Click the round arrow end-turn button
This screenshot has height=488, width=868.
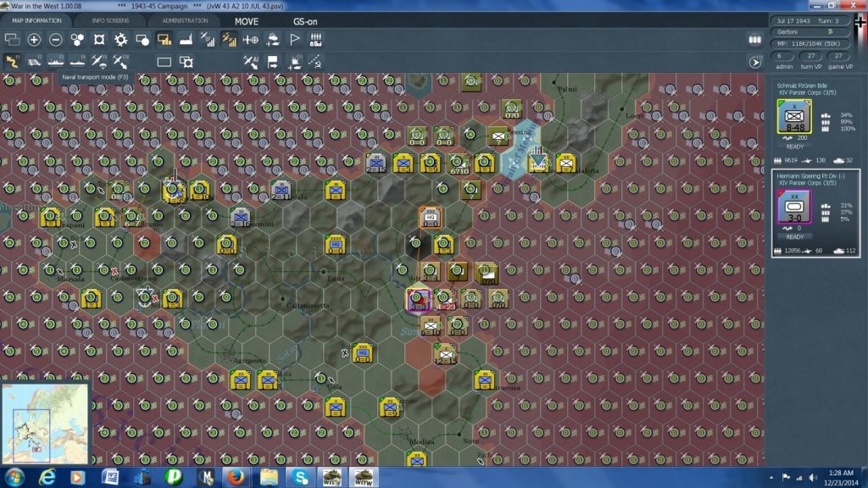point(755,62)
